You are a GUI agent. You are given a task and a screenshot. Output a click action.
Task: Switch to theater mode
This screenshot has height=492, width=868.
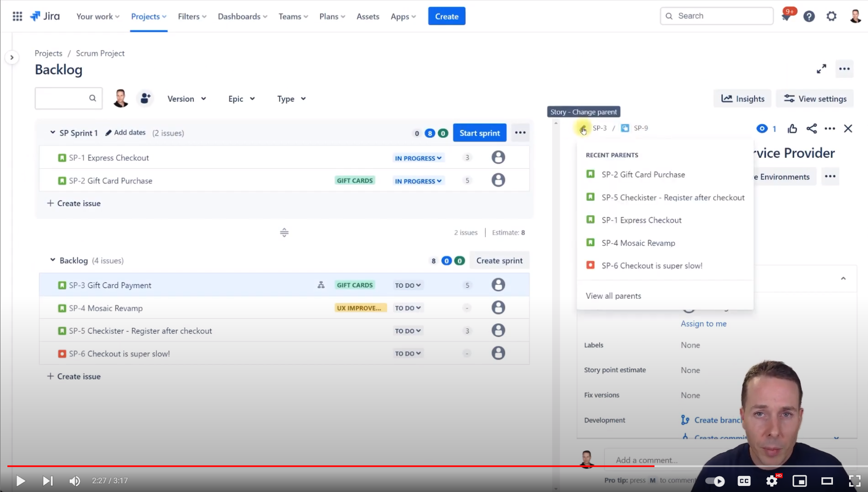[x=827, y=481]
